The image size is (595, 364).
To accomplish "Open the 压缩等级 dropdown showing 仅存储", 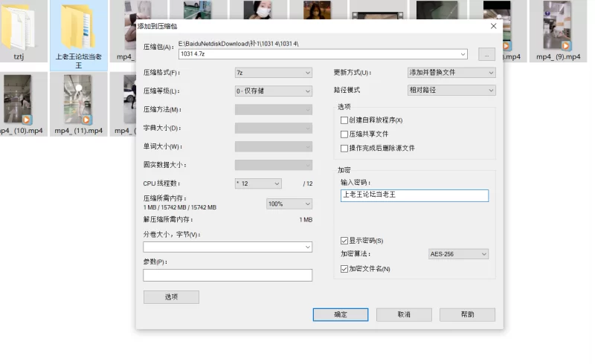I will click(x=273, y=91).
